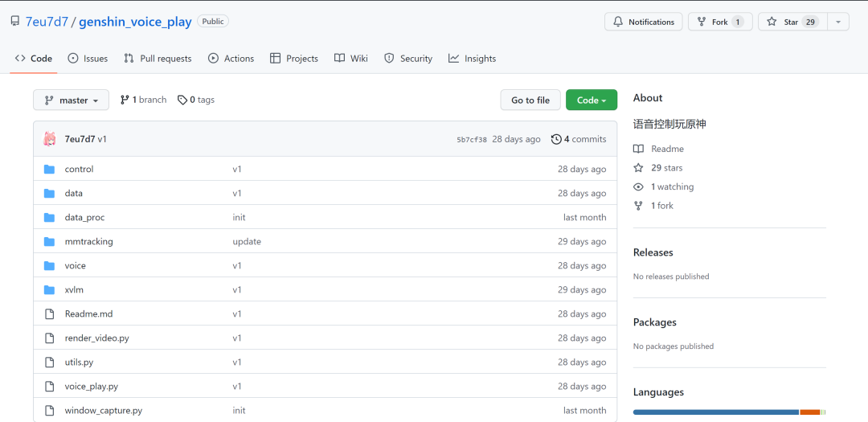The width and height of the screenshot is (868, 422).
Task: Open the Packages heading link
Action: (655, 322)
